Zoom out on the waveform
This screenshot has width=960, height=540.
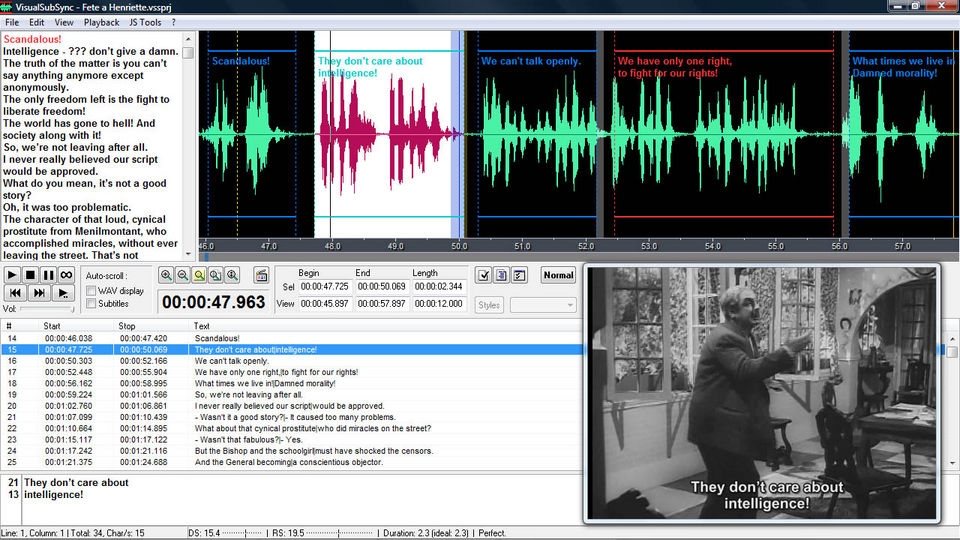tap(182, 276)
